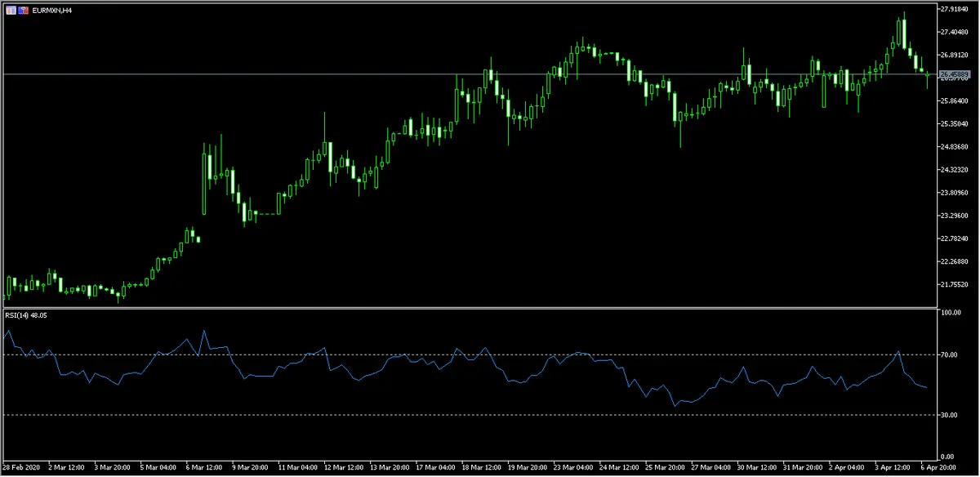
Task: Click the 24.83680 price scale value
Action: pos(955,147)
